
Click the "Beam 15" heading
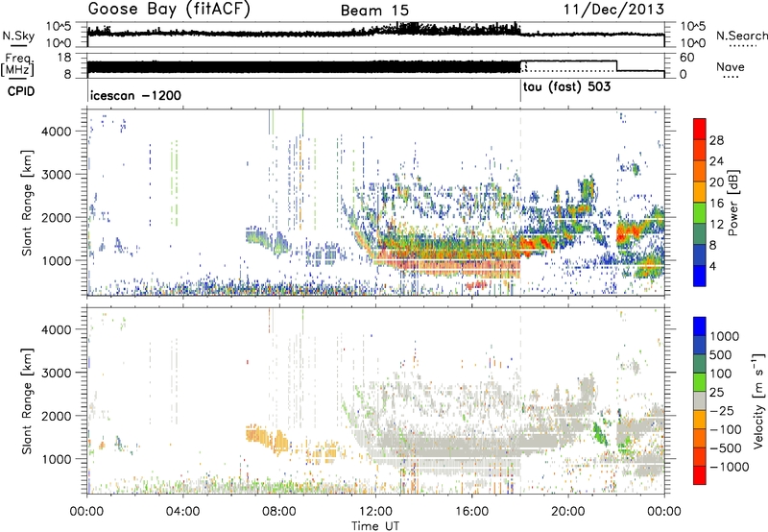click(374, 11)
